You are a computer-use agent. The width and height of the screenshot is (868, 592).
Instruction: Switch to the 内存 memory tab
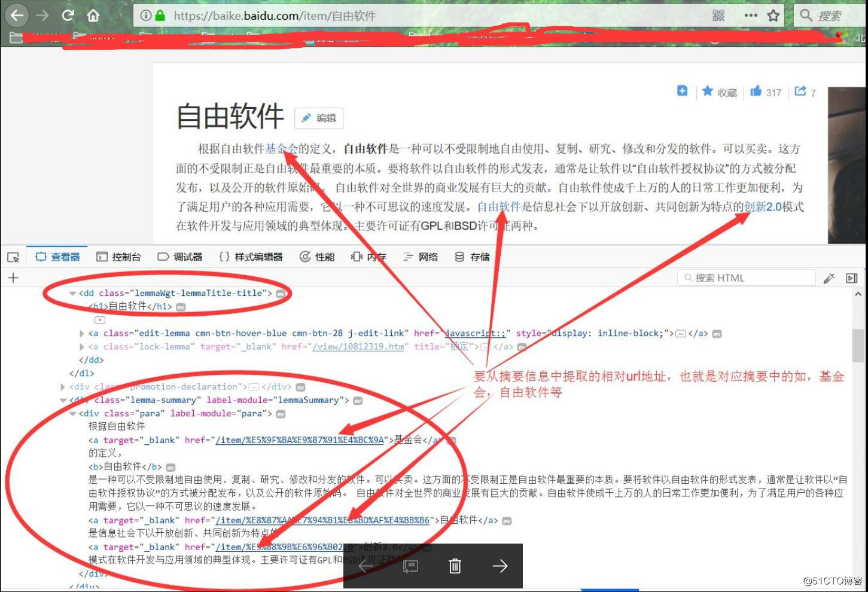click(368, 257)
